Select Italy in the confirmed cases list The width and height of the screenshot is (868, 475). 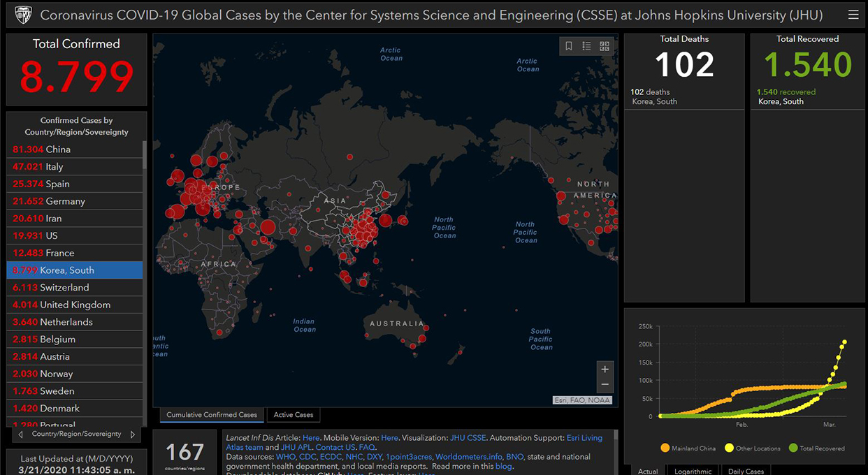point(75,166)
